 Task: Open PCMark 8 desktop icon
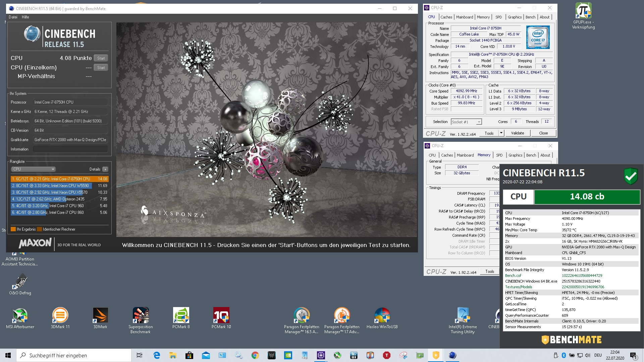(181, 318)
